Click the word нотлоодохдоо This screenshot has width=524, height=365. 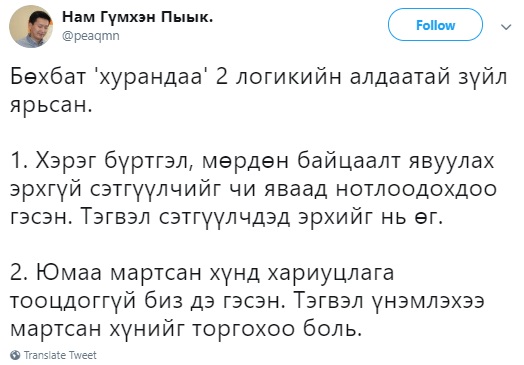coord(416,190)
